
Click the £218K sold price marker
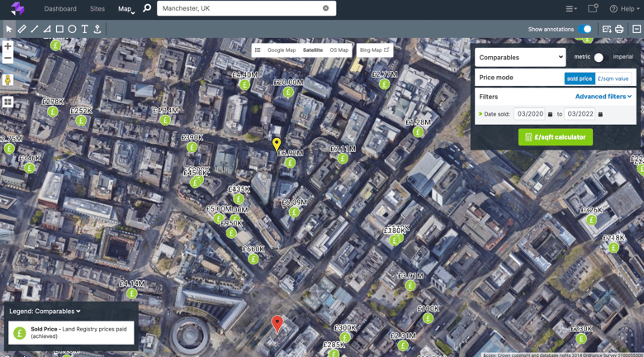pos(613,247)
